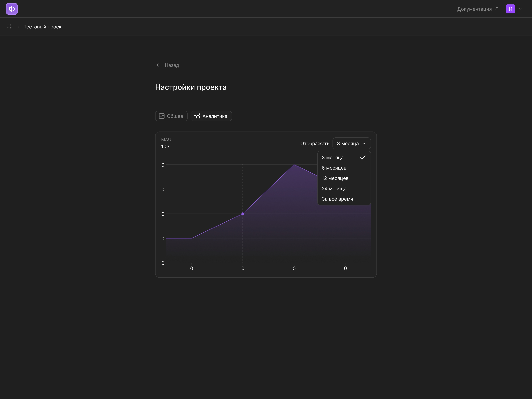
Task: Click the purple app logo icon
Action: click(12, 9)
